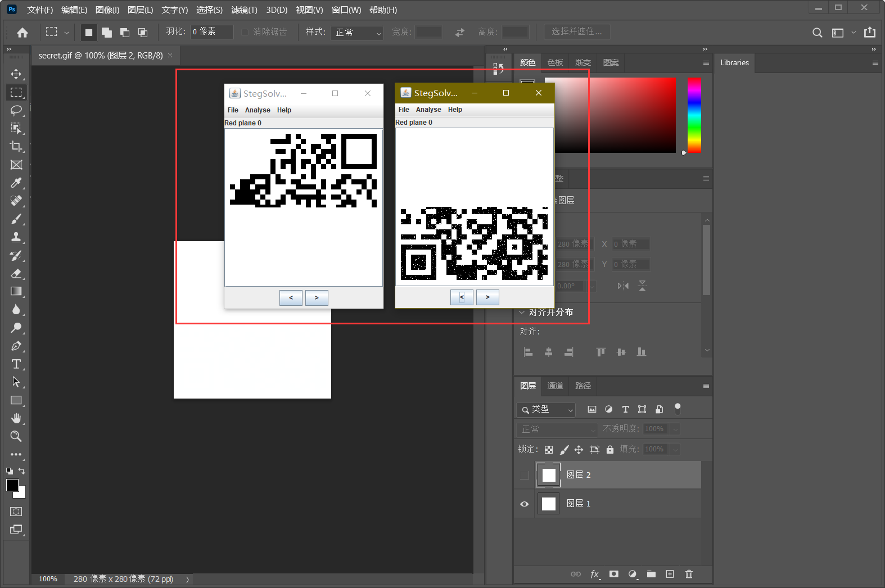Click the hue spectrum slider

(x=694, y=115)
